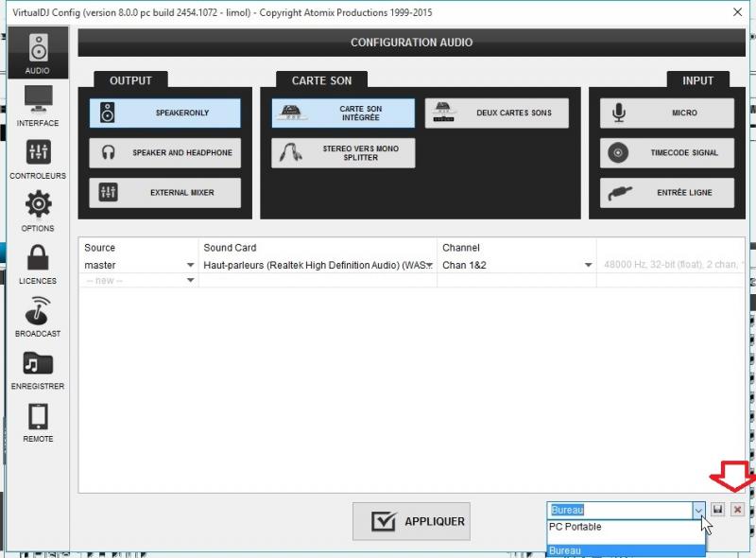This screenshot has height=558, width=756.
Task: Enable Speaker and Headphone output
Action: click(165, 153)
